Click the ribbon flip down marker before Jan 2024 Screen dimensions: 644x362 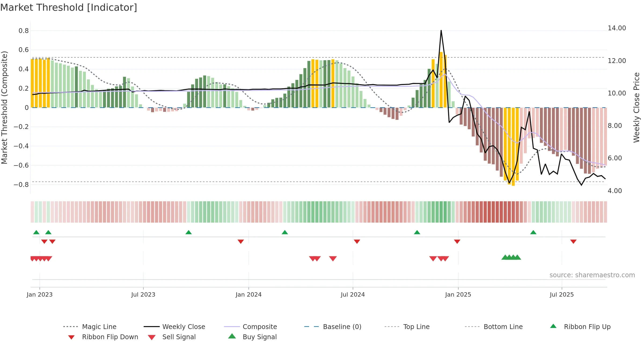pos(241,242)
